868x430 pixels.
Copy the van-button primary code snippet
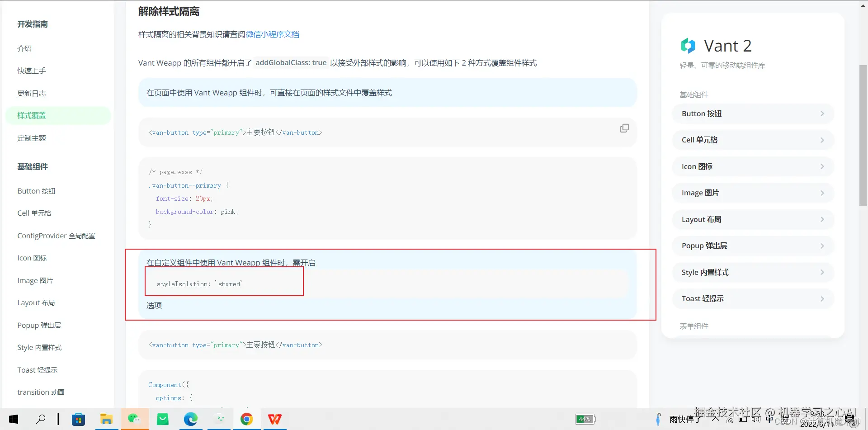[624, 128]
